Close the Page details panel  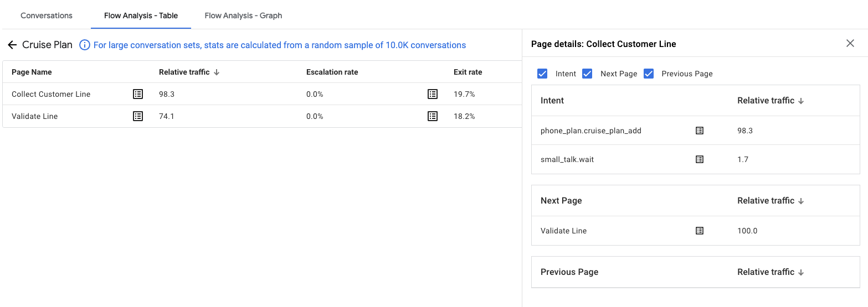click(850, 44)
